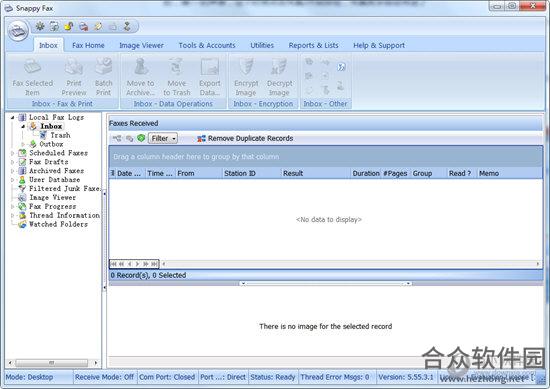Expand the Fax Drafts node
The image size is (550, 389).
(x=13, y=162)
